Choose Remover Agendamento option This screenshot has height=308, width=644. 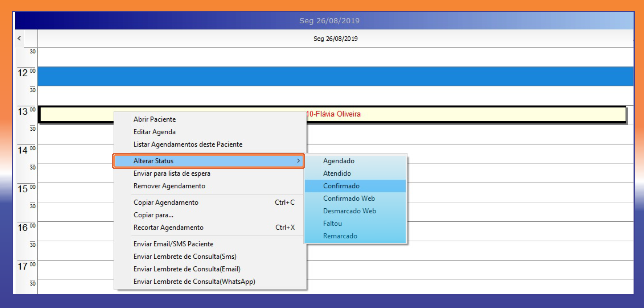pyautogui.click(x=169, y=186)
